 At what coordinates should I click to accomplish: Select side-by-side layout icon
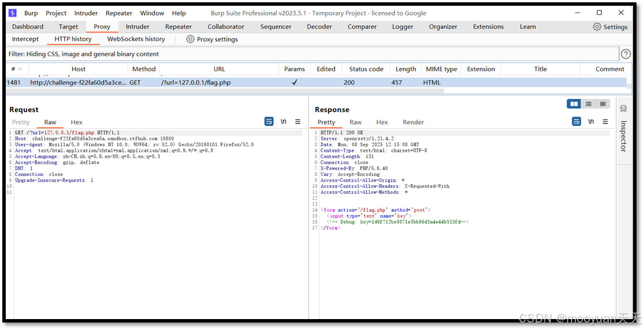(574, 104)
